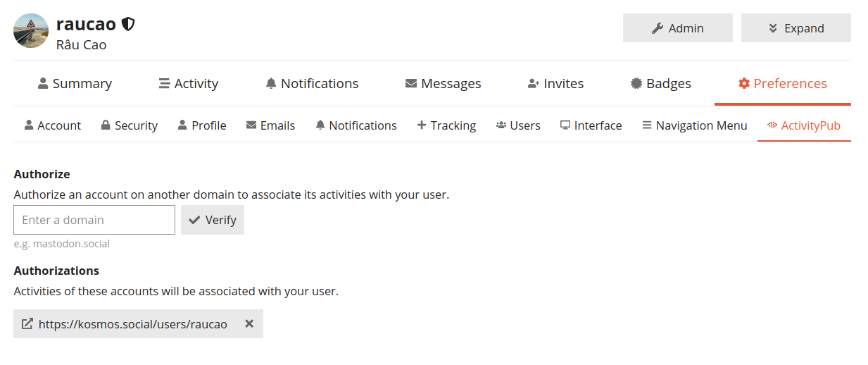
Task: View the Badges tab
Action: point(660,84)
